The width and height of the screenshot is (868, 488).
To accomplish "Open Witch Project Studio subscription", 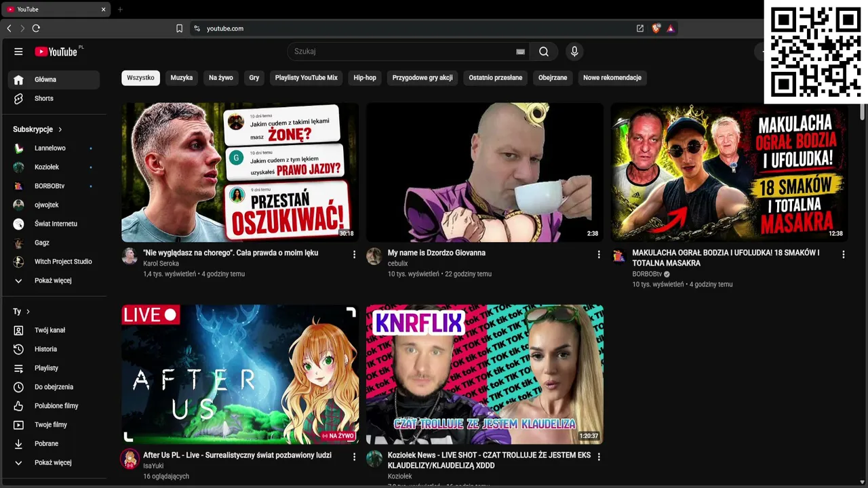I will coord(54,262).
